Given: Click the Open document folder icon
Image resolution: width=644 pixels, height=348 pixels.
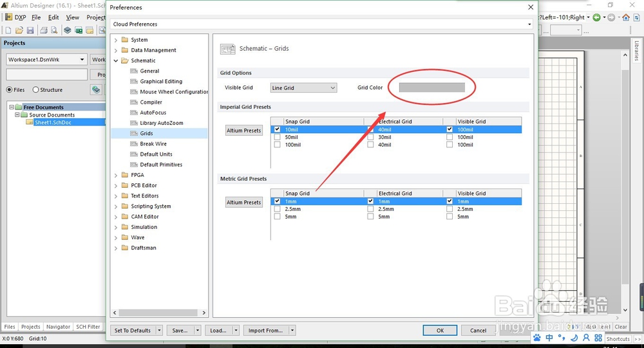Looking at the screenshot, I should point(19,30).
